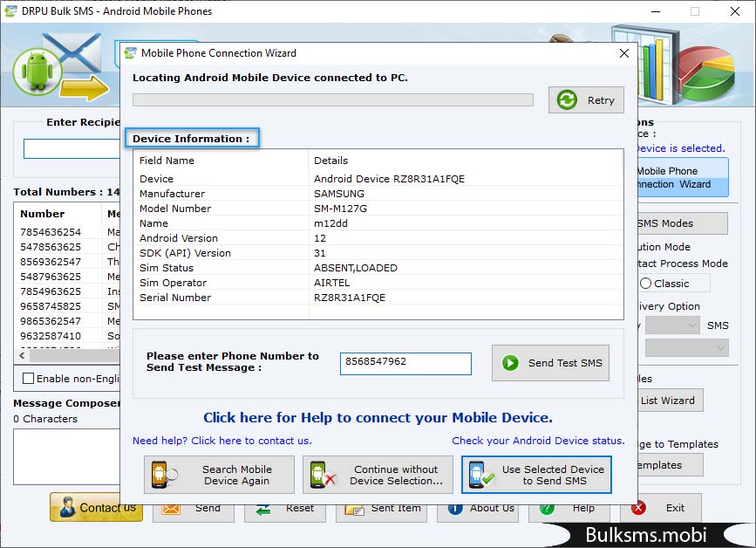Select number 7854963625 in the list
Image resolution: width=756 pixels, height=548 pixels.
click(x=51, y=291)
